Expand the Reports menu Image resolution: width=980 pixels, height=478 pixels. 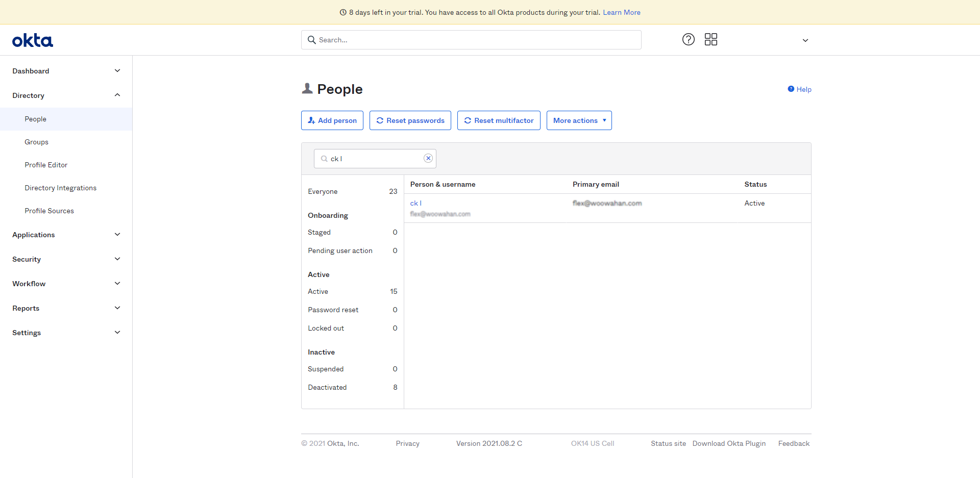(66, 308)
